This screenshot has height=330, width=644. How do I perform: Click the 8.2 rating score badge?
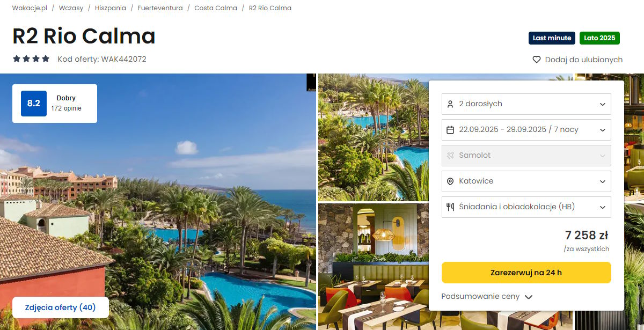tap(34, 104)
